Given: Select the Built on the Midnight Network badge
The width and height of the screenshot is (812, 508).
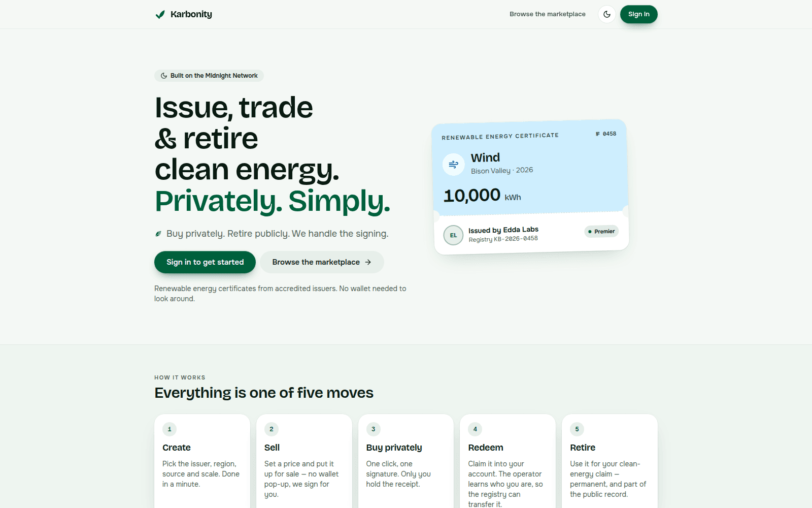Looking at the screenshot, I should (x=209, y=76).
